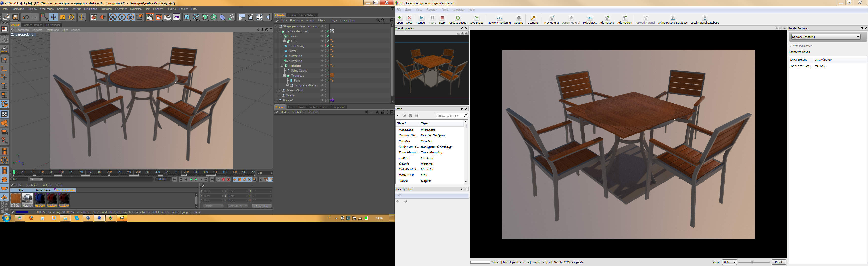Screen dimensions: 868x266
Task: Click the Indigo zoom slider handle
Action: click(752, 262)
